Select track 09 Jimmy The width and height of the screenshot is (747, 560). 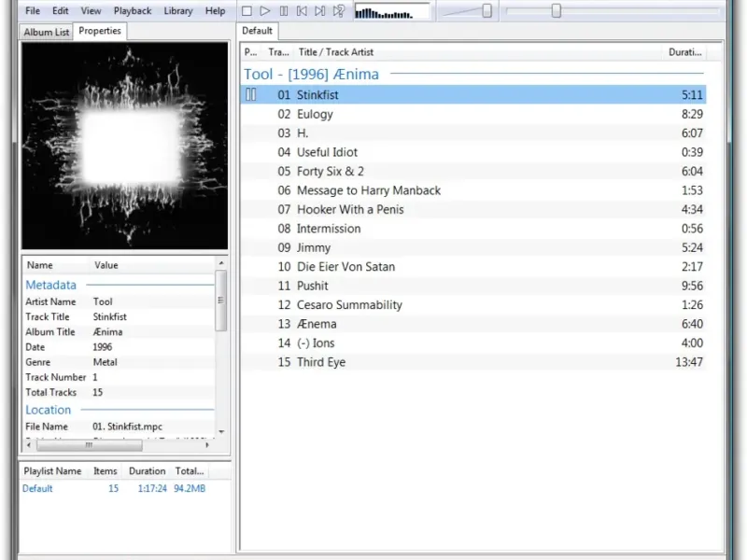point(473,247)
